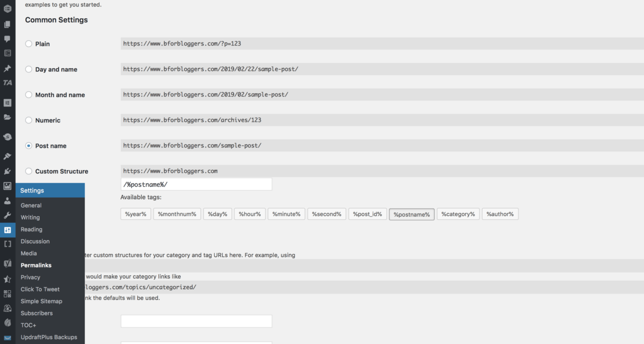Open the Elementor sidebar icon

8,102
